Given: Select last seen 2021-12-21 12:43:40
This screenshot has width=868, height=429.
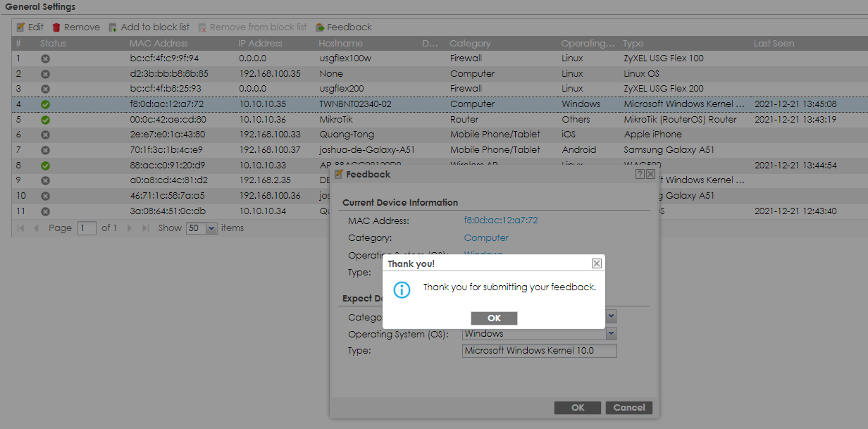Looking at the screenshot, I should (x=795, y=211).
